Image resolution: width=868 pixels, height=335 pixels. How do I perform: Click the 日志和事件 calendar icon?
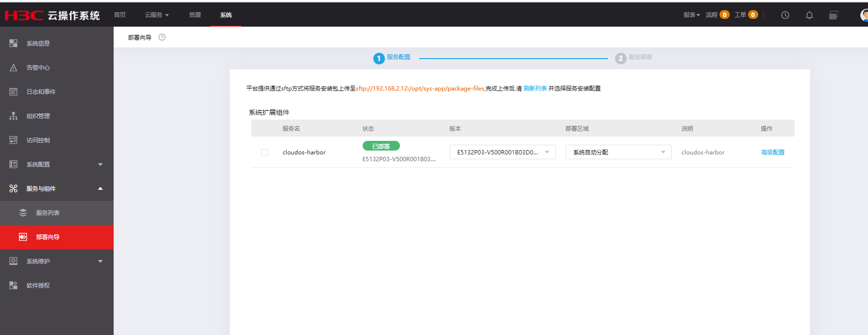pyautogui.click(x=14, y=92)
